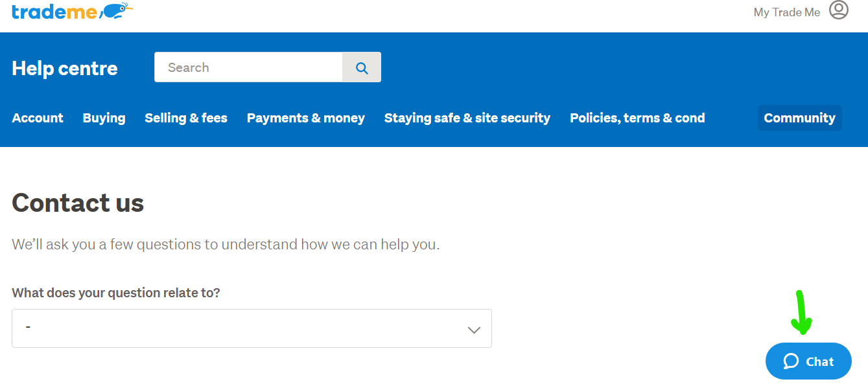
Task: Click the Trade Me wordmark logo
Action: point(54,11)
